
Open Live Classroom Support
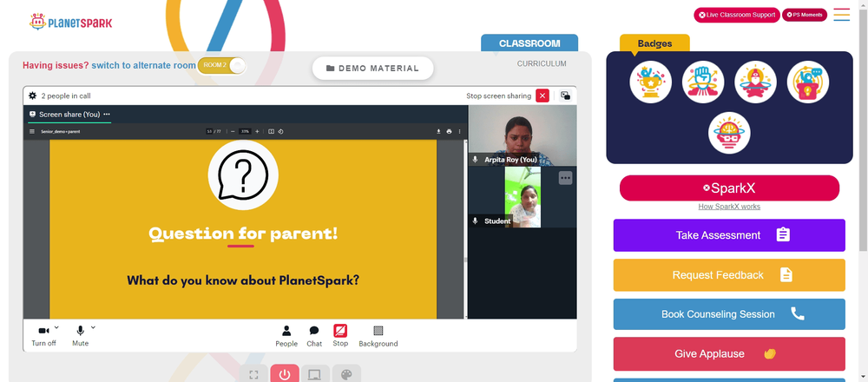pyautogui.click(x=737, y=15)
